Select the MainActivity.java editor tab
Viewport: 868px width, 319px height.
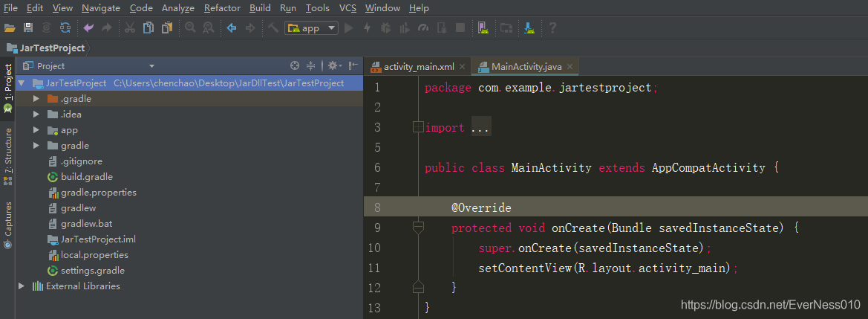526,67
